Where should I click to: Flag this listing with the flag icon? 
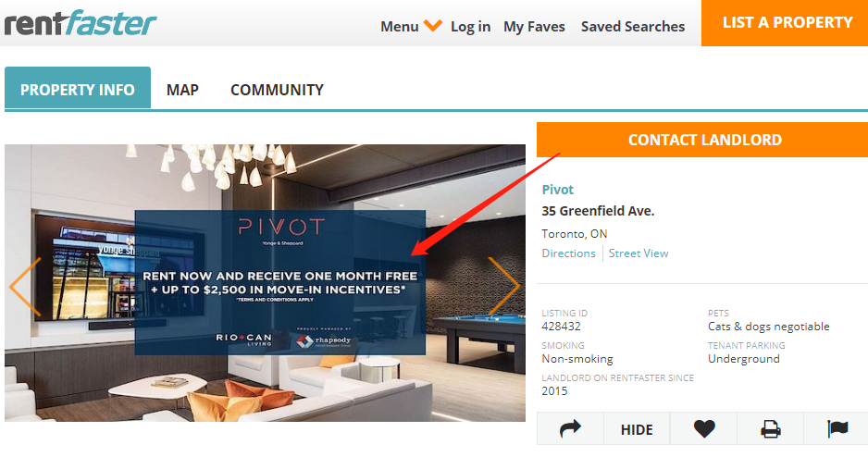pos(837,428)
